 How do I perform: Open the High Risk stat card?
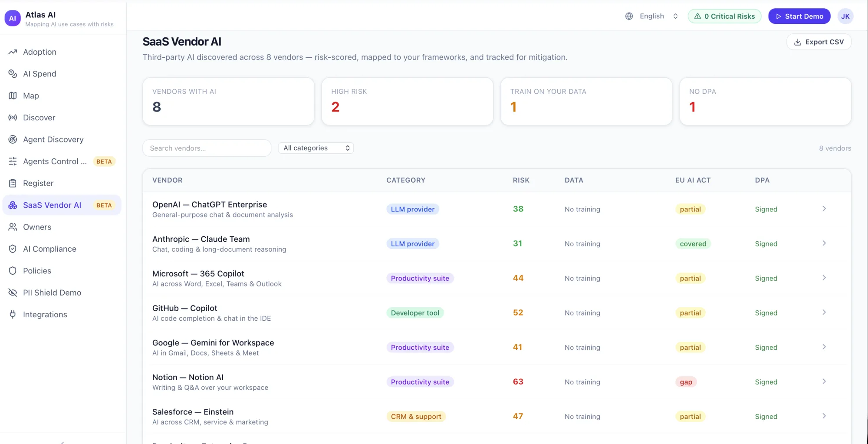click(x=407, y=102)
